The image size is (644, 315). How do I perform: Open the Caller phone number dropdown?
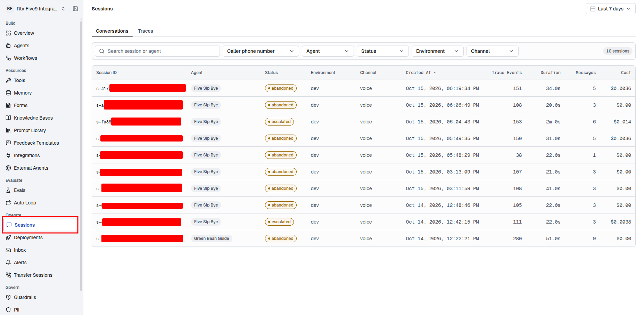(261, 51)
